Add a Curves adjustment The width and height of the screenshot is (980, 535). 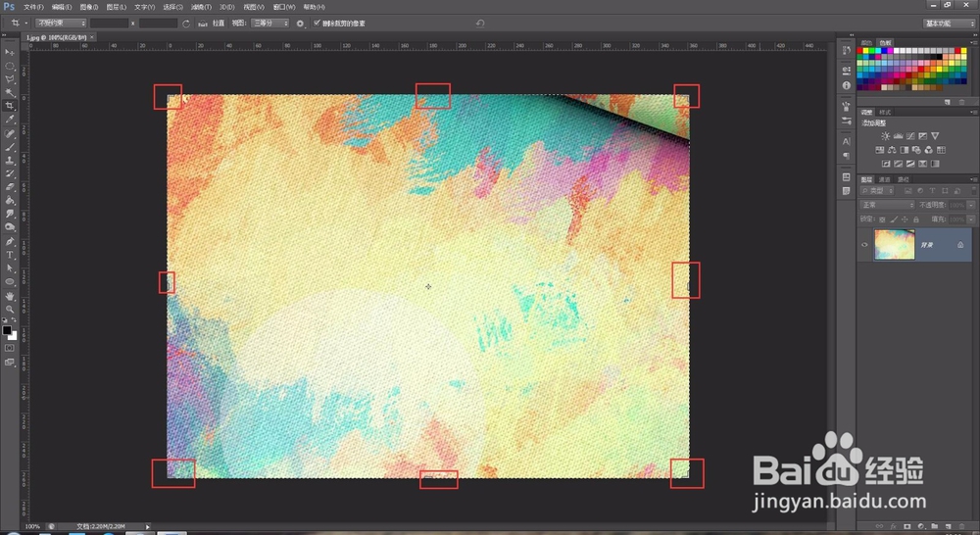pos(910,135)
